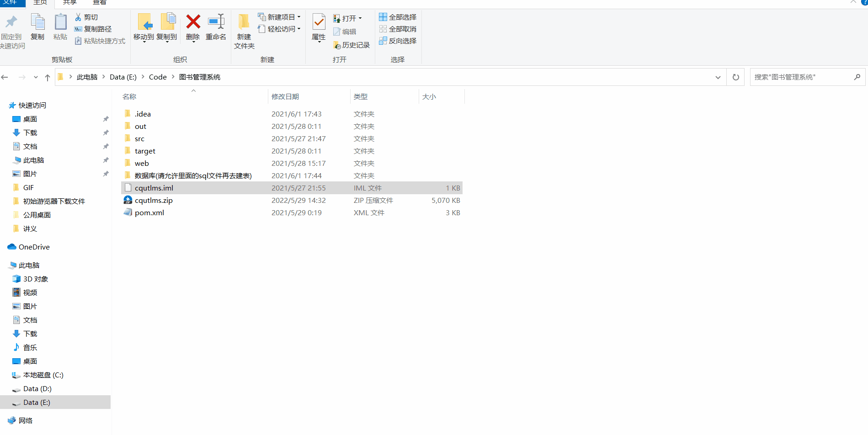Click the 历史记录 (History) icon
The width and height of the screenshot is (868, 435).
tap(351, 45)
